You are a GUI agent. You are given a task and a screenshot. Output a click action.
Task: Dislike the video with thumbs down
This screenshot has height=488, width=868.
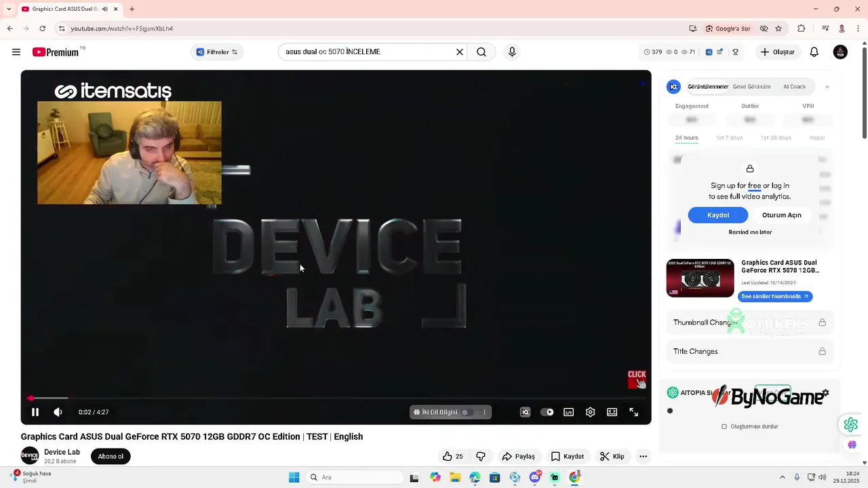(x=481, y=456)
